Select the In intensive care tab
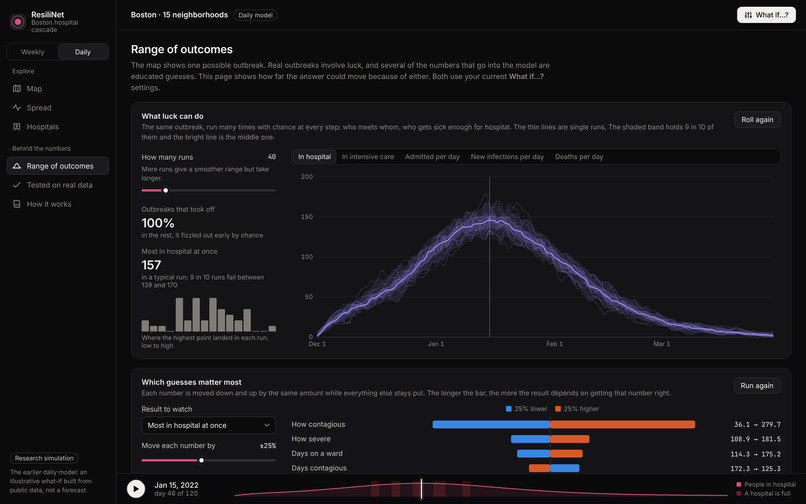 pyautogui.click(x=368, y=157)
